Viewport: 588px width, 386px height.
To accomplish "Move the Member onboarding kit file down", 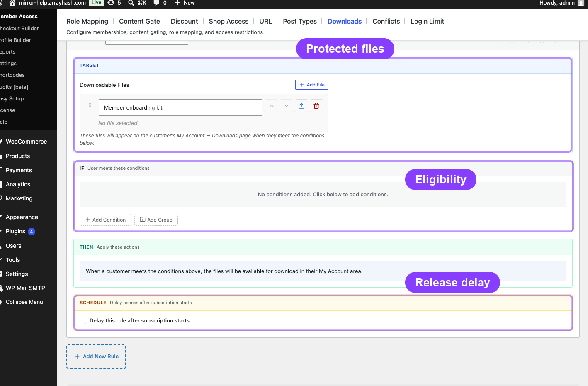I will pos(287,106).
